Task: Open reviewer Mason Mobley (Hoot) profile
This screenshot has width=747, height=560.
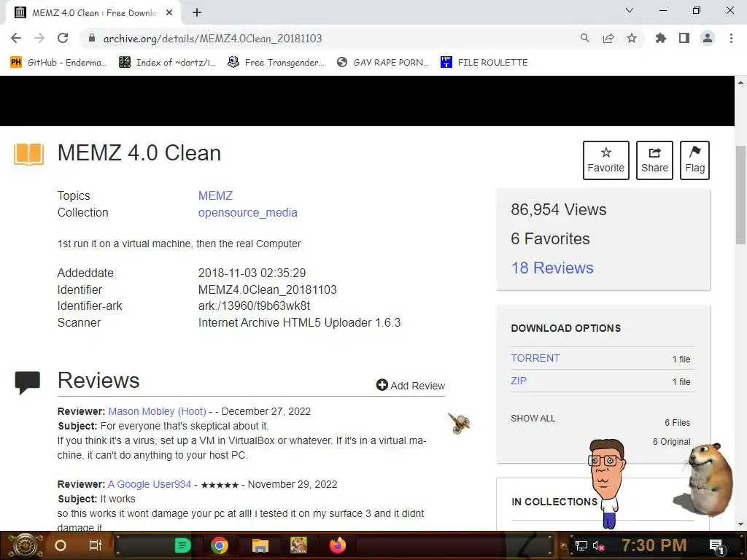Action: tap(158, 411)
